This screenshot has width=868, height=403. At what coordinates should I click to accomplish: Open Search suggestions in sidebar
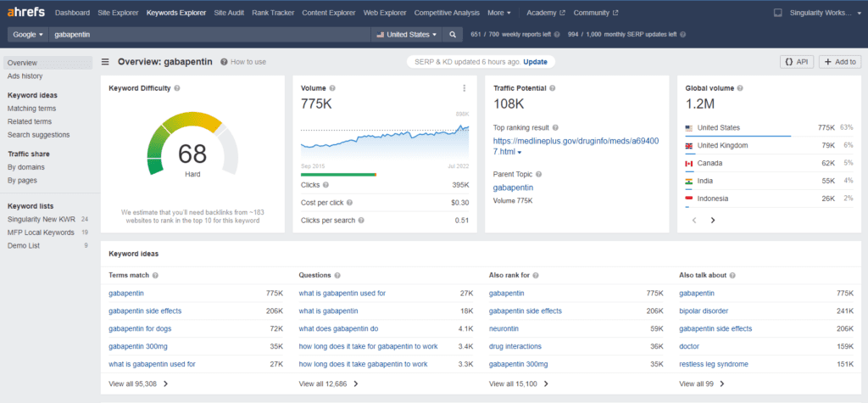[x=39, y=135]
